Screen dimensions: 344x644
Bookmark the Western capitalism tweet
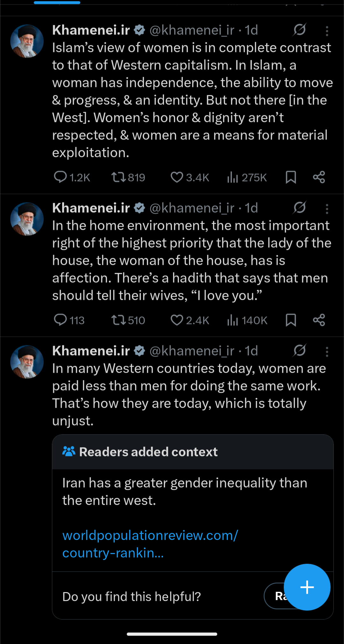(291, 177)
